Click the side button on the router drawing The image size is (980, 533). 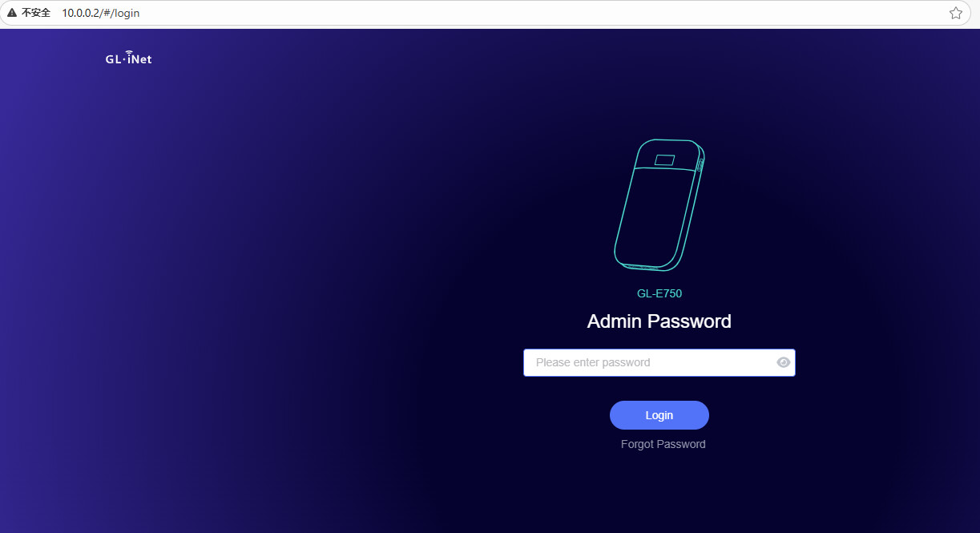coord(700,165)
